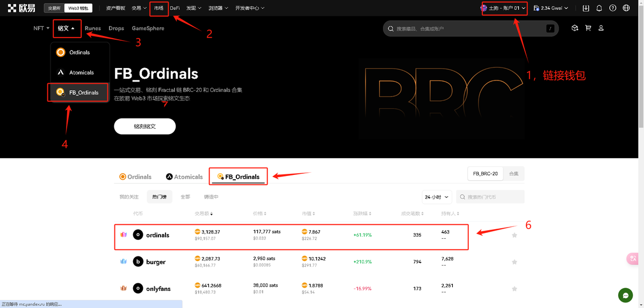The image size is (644, 308).
Task: Open the help question mark icon
Action: coord(613,8)
